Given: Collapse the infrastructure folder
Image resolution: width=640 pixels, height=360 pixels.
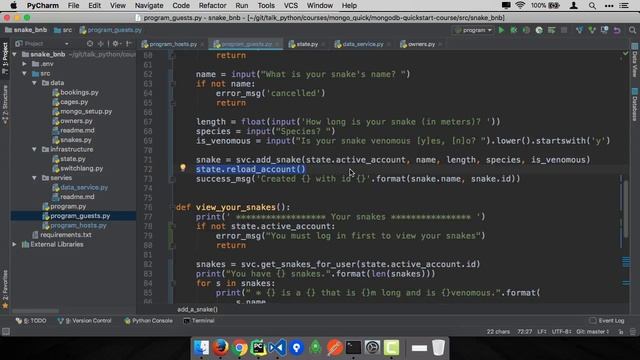Looking at the screenshot, I should click(x=34, y=149).
